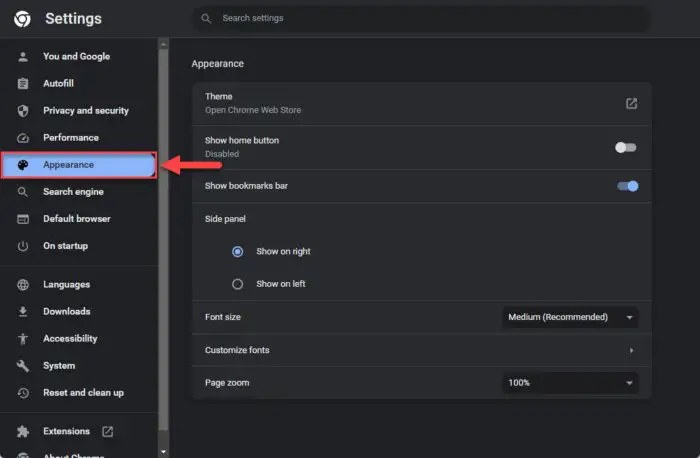Viewport: 700px width, 458px height.
Task: Click the Page zoom label
Action: pos(227,383)
